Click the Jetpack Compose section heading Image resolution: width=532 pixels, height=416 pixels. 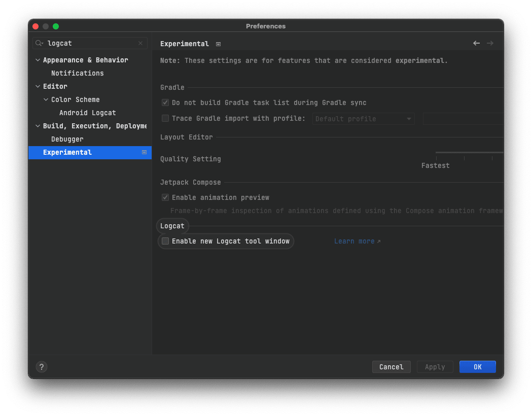(190, 182)
